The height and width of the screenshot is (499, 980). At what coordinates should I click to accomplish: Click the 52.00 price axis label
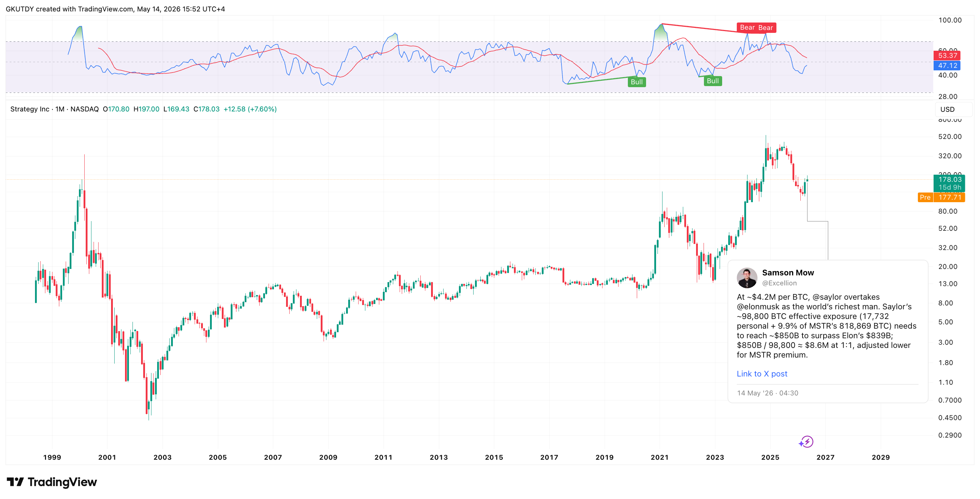click(x=947, y=228)
